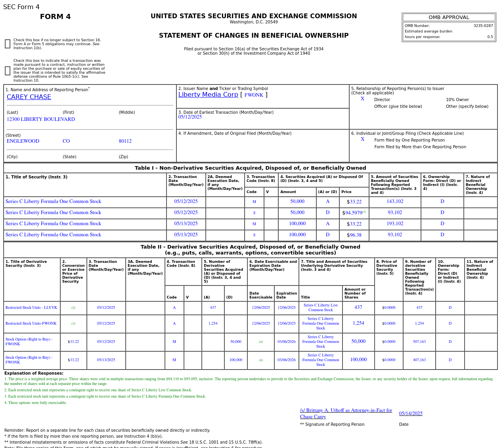The image size is (501, 448).
Task: Click the $94.5979 weighted average price
Action: coord(352,213)
